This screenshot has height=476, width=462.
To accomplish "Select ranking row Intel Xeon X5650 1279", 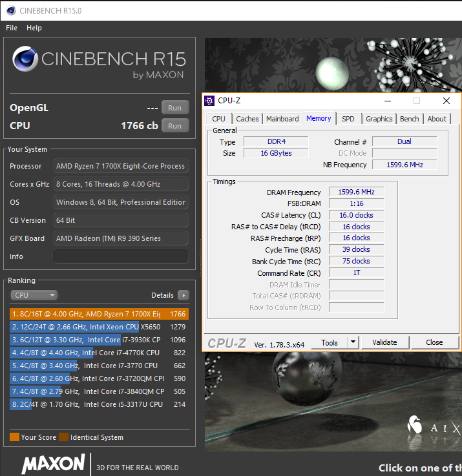I will pos(99,327).
